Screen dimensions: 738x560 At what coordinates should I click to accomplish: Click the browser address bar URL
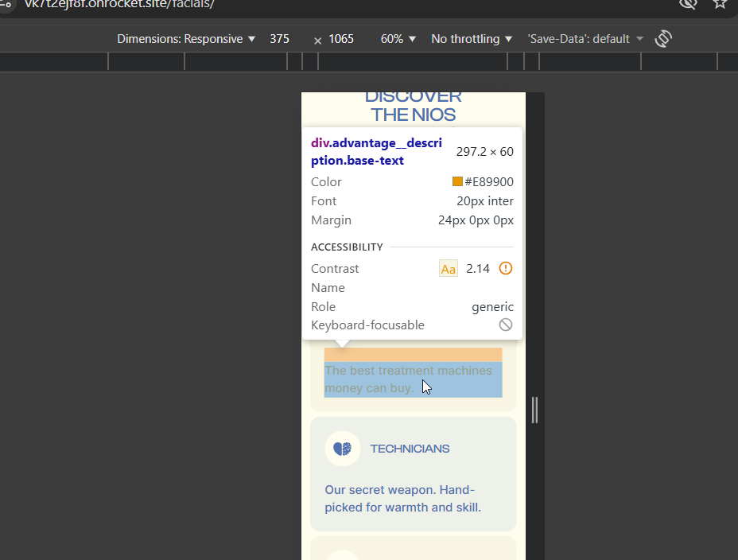tap(119, 4)
